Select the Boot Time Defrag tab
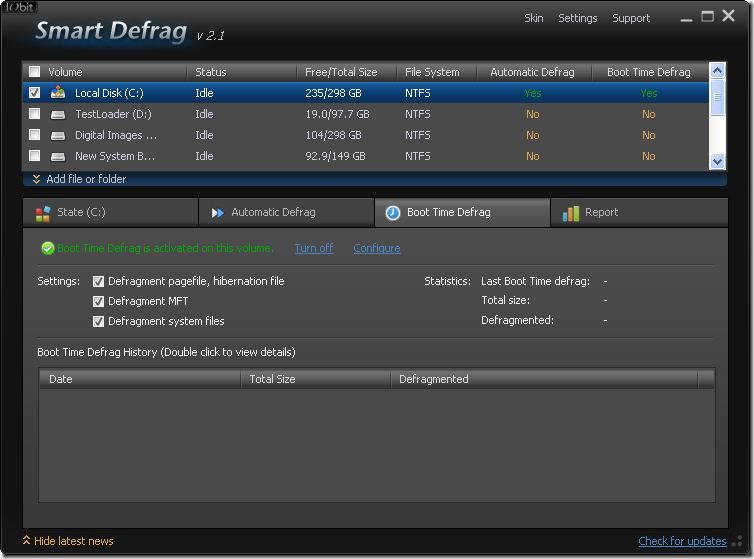 point(462,213)
